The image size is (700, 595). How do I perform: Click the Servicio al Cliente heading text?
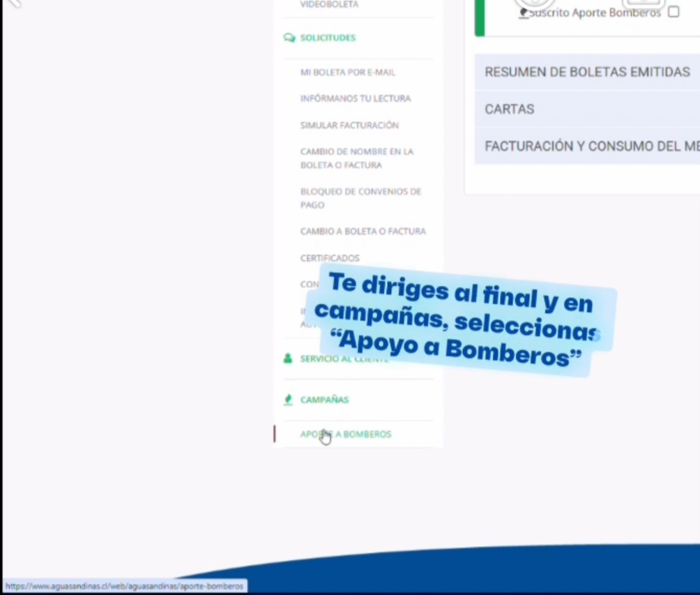click(344, 359)
